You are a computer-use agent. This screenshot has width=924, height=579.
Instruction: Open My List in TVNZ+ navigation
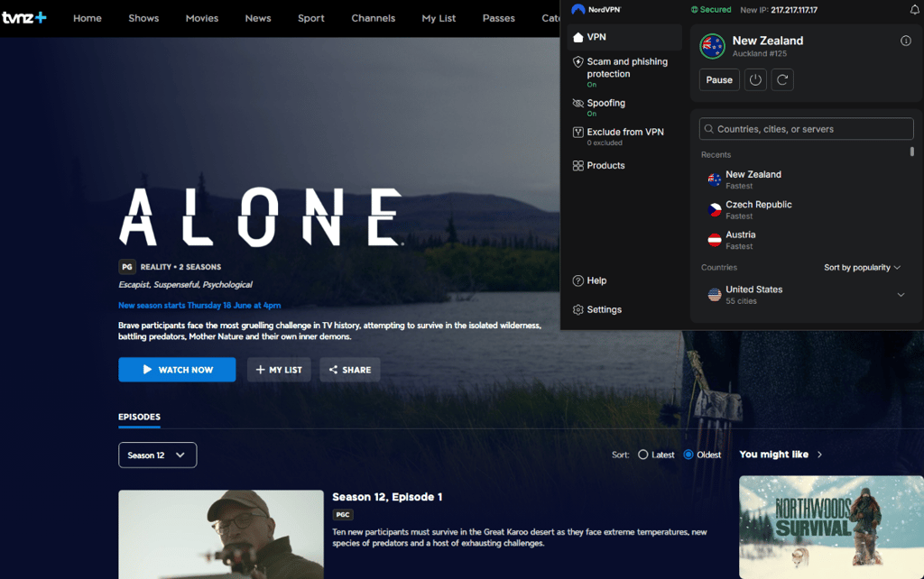pyautogui.click(x=439, y=18)
